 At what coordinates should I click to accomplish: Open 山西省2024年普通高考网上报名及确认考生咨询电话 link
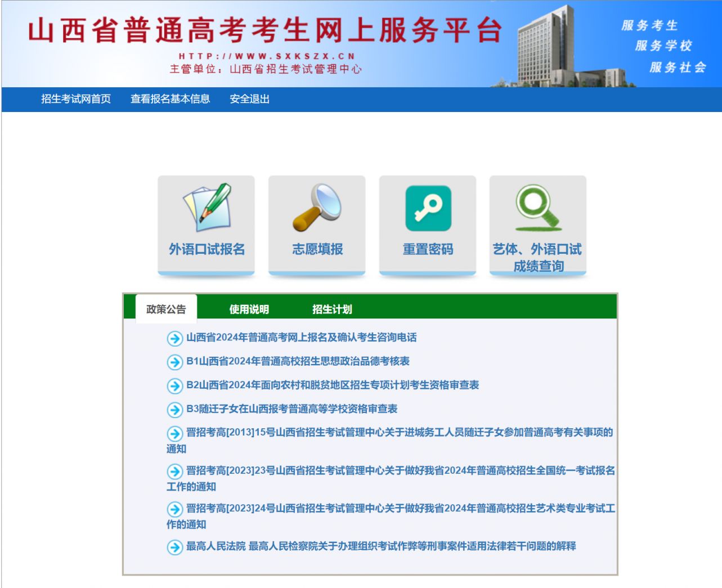(x=302, y=338)
